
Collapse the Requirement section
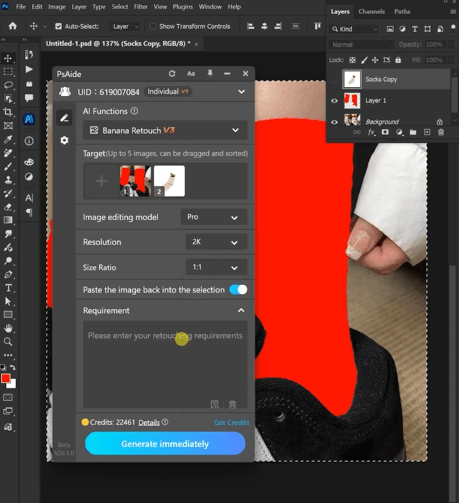pyautogui.click(x=241, y=310)
